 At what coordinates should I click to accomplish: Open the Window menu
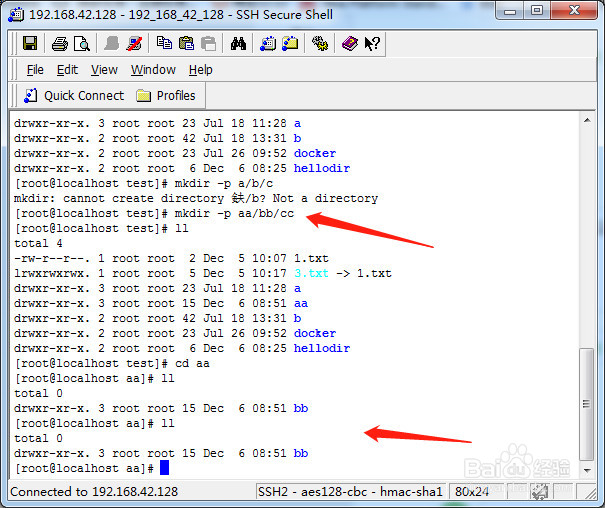(153, 70)
